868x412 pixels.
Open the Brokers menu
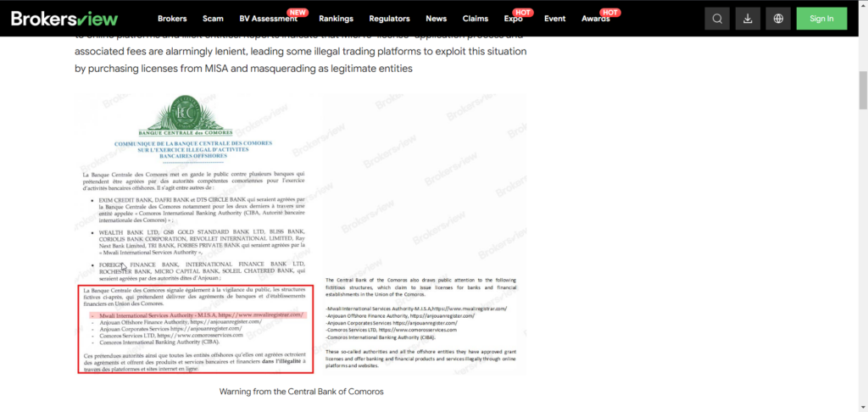coord(172,19)
